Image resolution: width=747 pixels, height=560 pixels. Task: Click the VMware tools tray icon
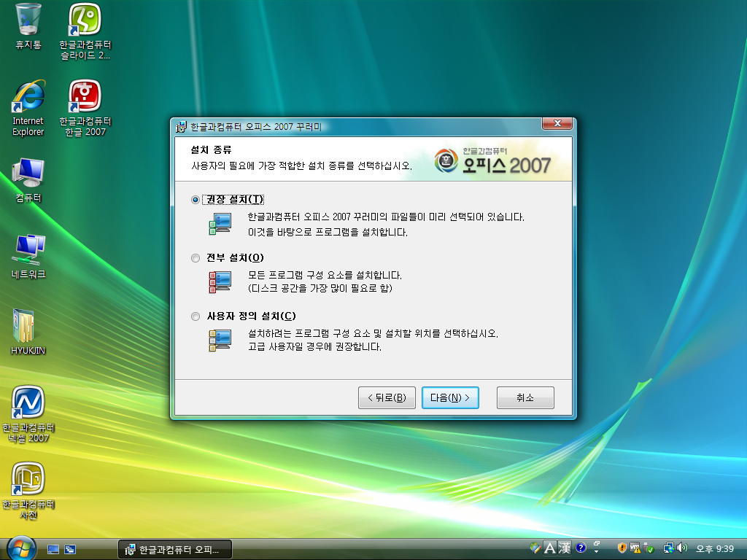635,548
